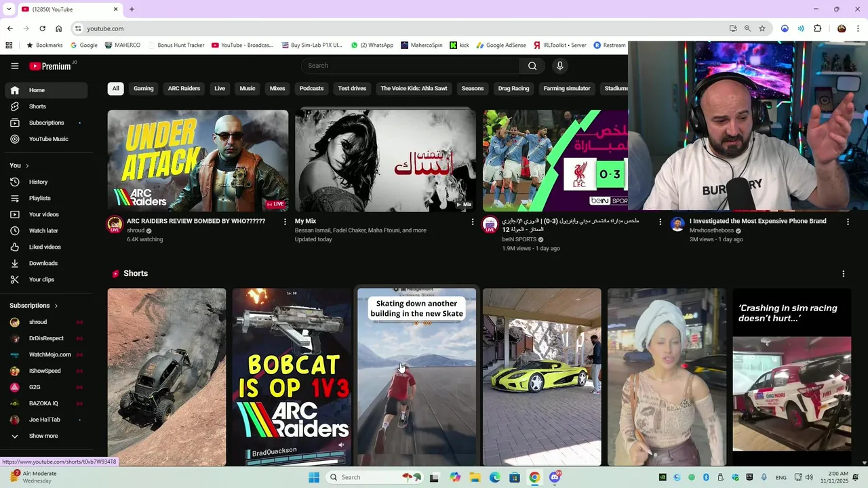Image resolution: width=868 pixels, height=488 pixels.
Task: Click the YouTube Premium logo
Action: 50,66
